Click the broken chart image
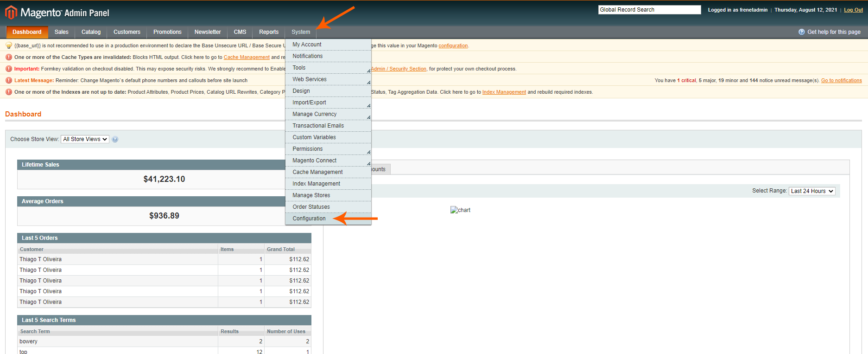868x354 pixels. click(x=460, y=210)
